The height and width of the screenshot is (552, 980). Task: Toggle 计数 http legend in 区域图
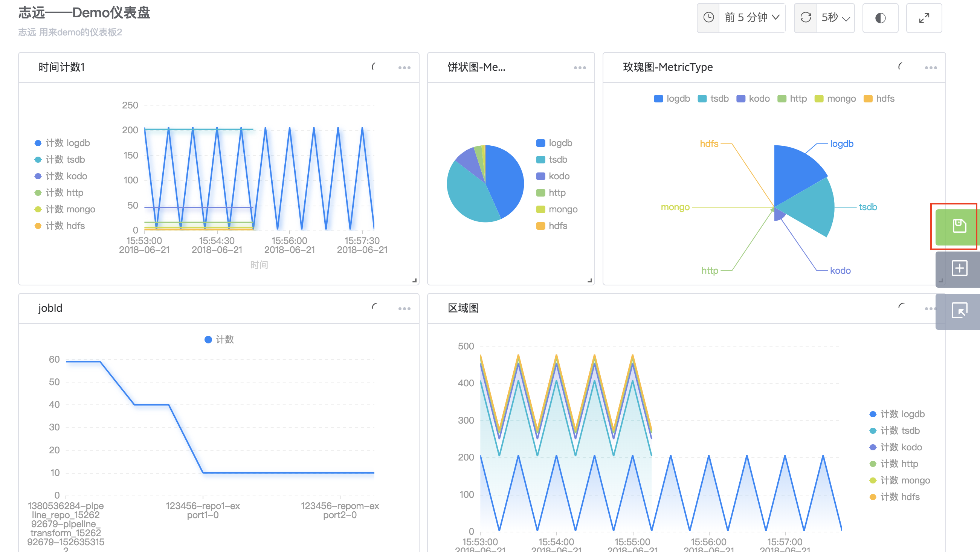894,464
